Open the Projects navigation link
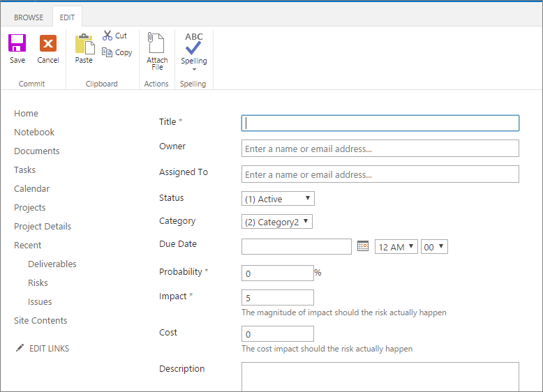 30,208
